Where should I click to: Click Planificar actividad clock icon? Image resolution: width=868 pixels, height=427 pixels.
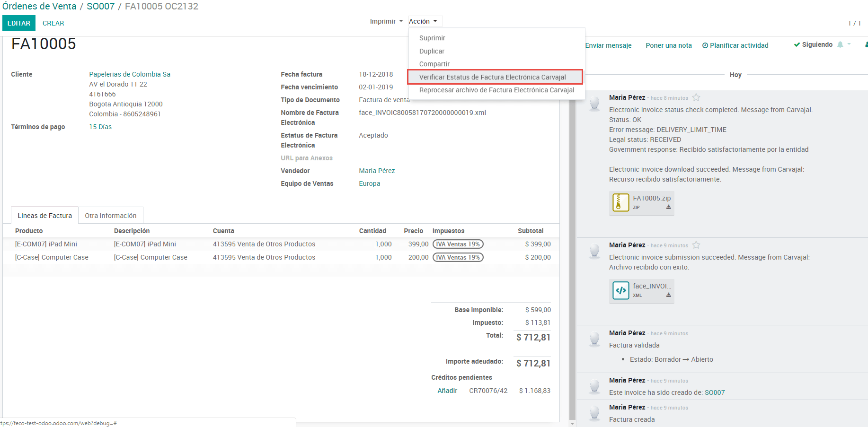pos(705,45)
